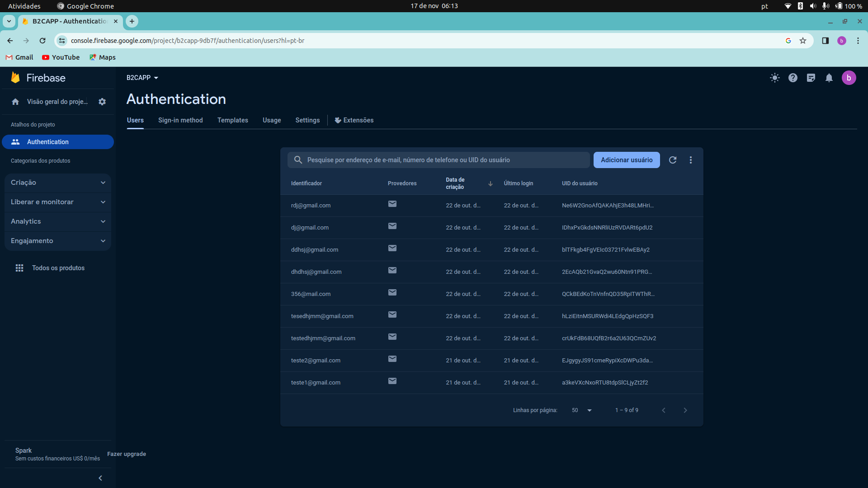Sort by creation date arrow icon

(491, 183)
